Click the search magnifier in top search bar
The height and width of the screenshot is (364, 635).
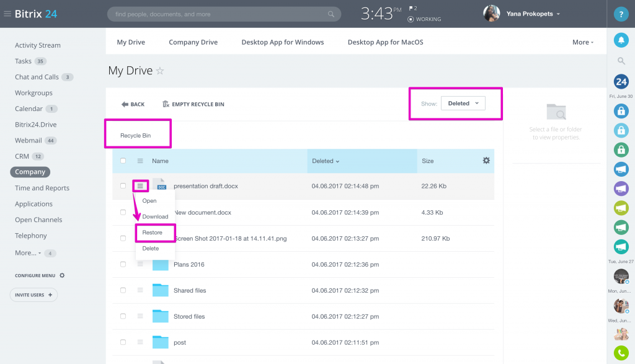[x=331, y=14]
